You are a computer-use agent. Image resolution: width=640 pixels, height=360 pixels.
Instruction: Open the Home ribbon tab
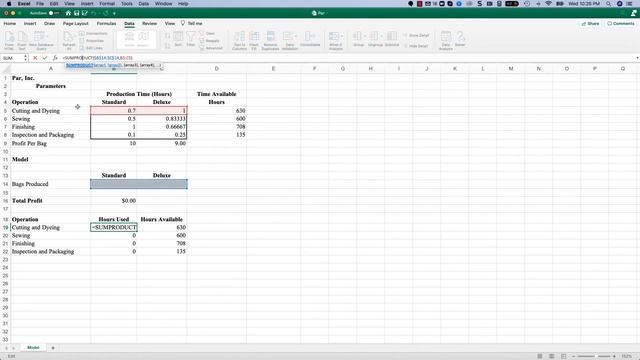click(9, 24)
